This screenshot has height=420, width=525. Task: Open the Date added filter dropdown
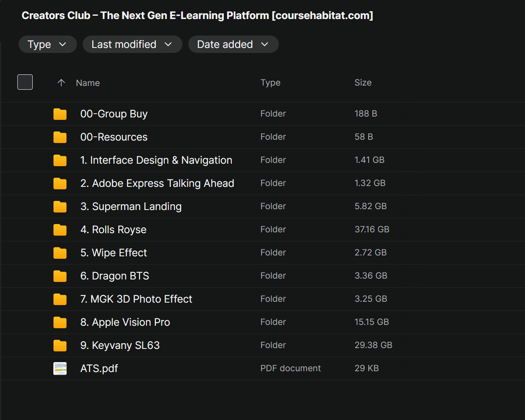coord(233,44)
